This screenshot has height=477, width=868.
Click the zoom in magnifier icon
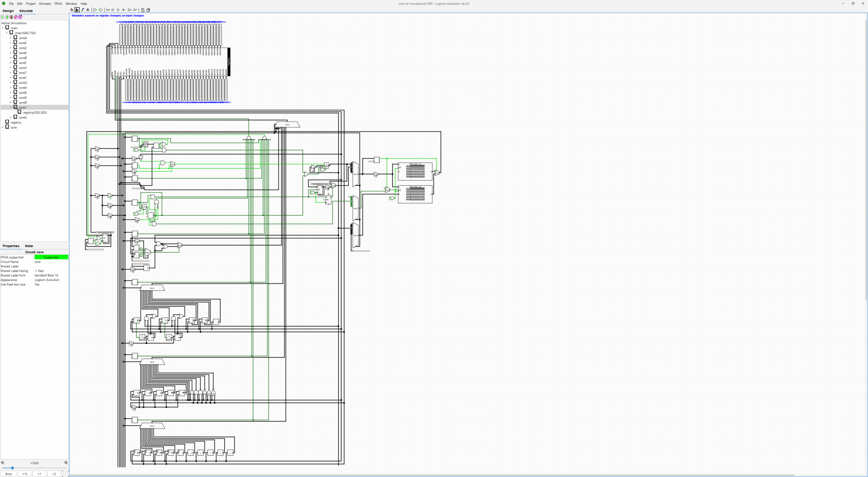[66, 463]
